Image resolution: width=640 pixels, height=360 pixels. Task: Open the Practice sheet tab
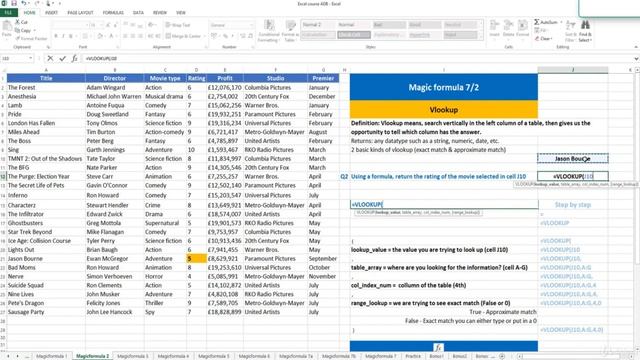coord(413,356)
